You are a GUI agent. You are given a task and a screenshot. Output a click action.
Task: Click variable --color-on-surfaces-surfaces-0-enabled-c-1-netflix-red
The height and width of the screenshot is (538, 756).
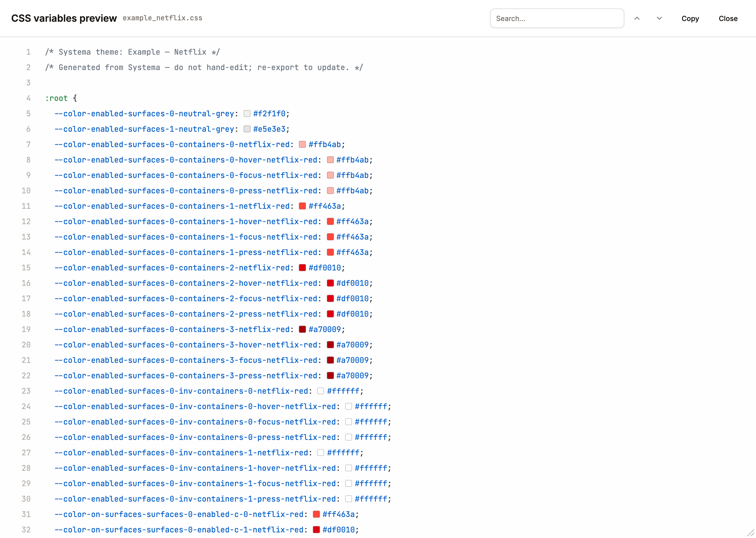[x=179, y=530]
